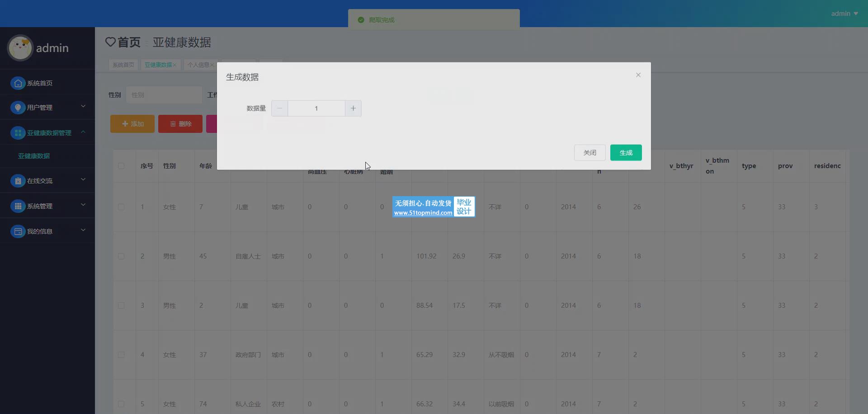Image resolution: width=868 pixels, height=414 pixels.
Task: Open the admin user dropdown at top right
Action: click(x=844, y=14)
